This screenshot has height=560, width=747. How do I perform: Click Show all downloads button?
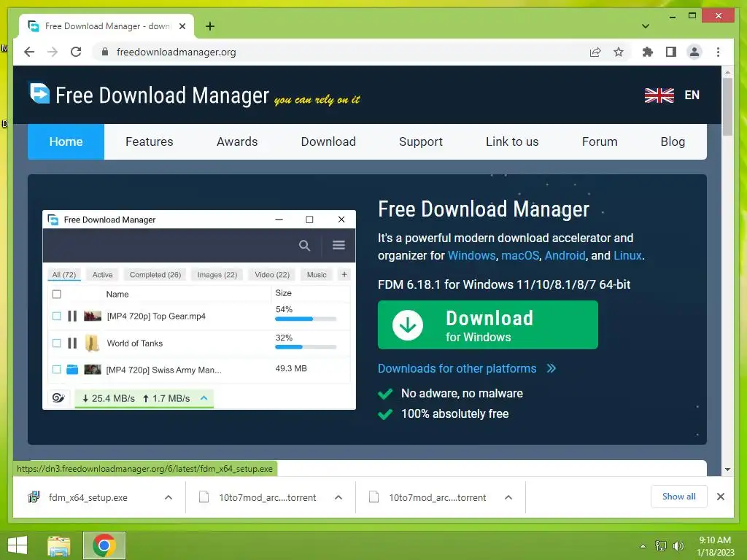[679, 497]
